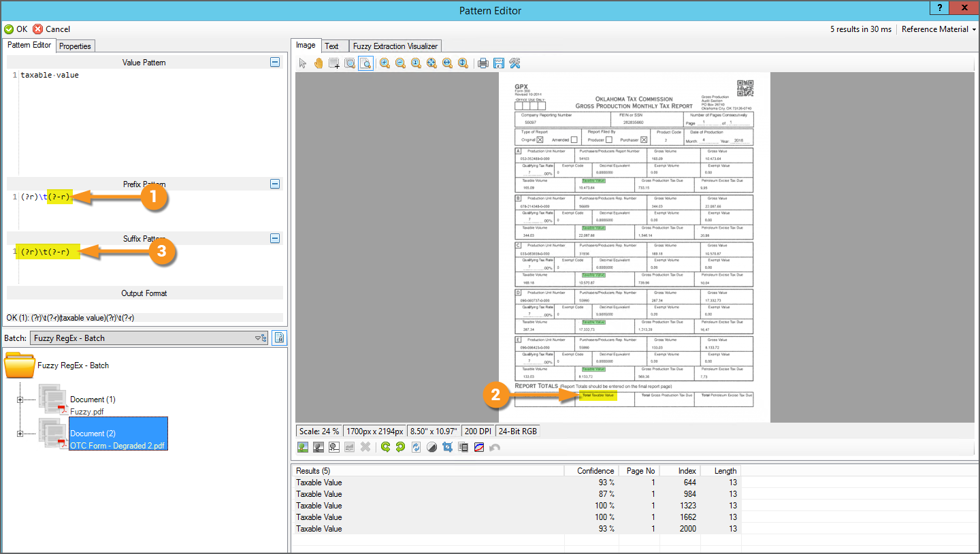980x554 pixels.
Task: Switch to the Fuzzy Extraction Visualizer tab
Action: [x=395, y=46]
